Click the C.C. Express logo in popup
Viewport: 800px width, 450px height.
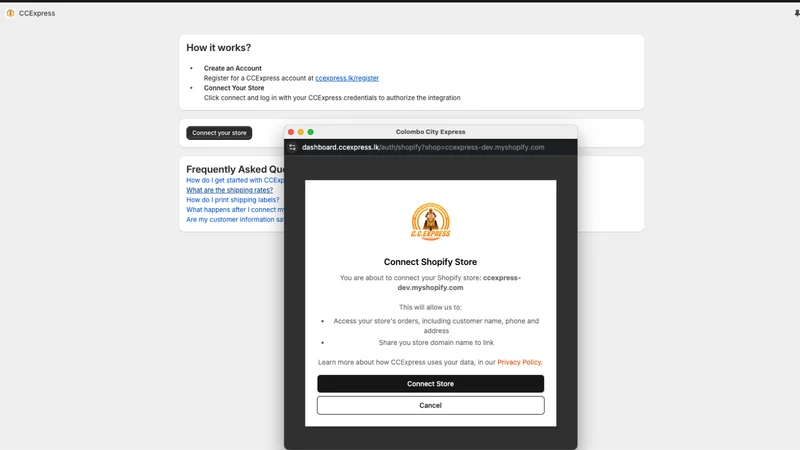431,221
